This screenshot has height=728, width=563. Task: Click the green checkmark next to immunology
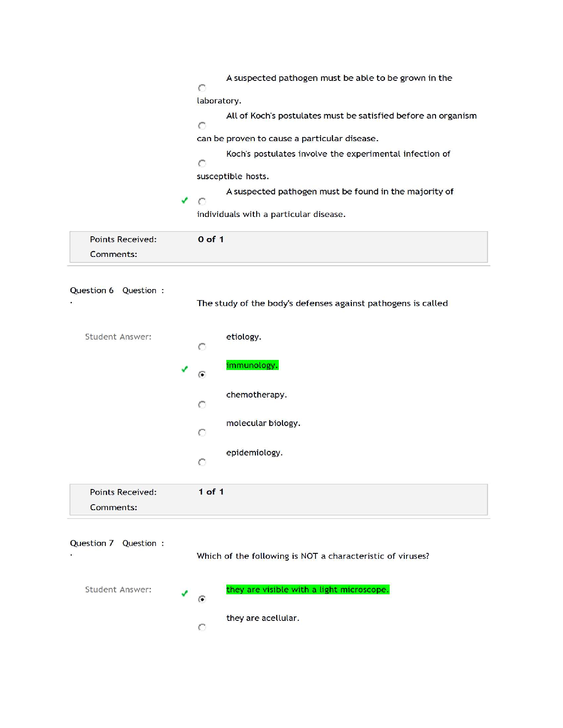tap(184, 369)
